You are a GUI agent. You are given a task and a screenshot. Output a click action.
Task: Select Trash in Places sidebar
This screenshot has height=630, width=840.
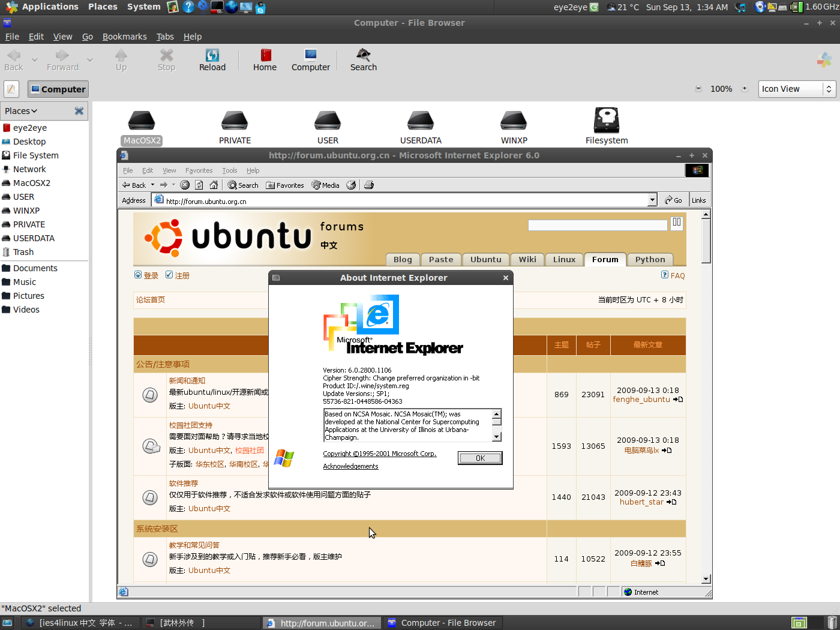tap(23, 252)
